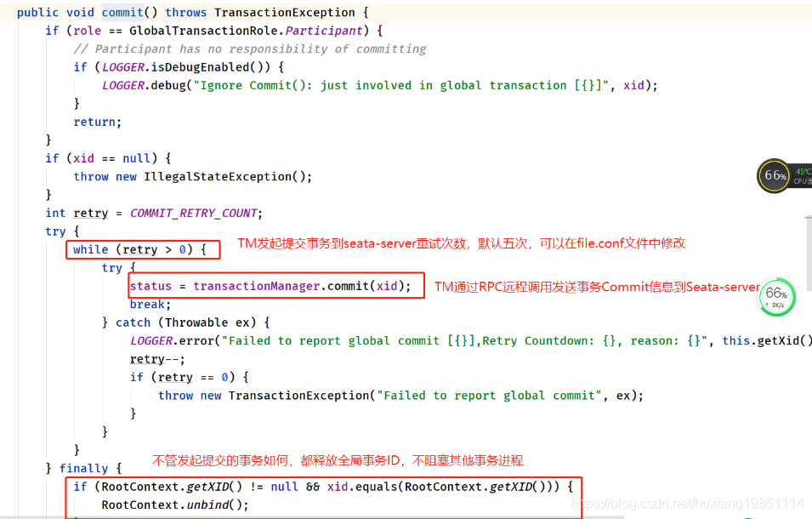Click the finally keyword
This screenshot has width=812, height=519.
point(83,468)
